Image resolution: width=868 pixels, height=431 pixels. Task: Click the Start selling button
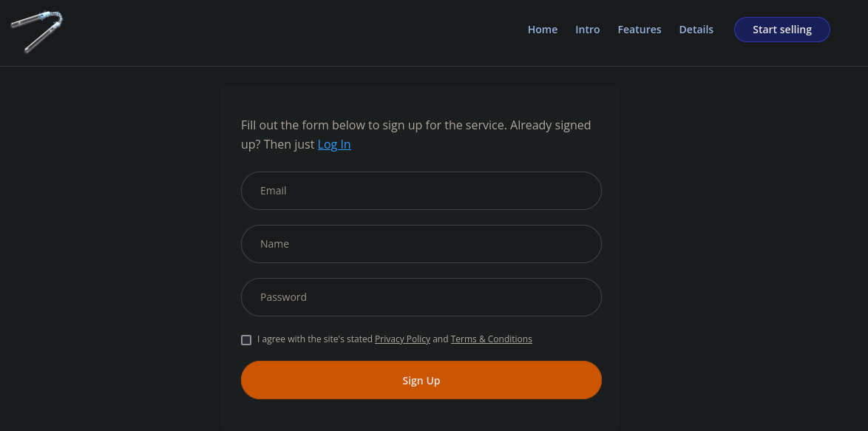click(x=781, y=30)
